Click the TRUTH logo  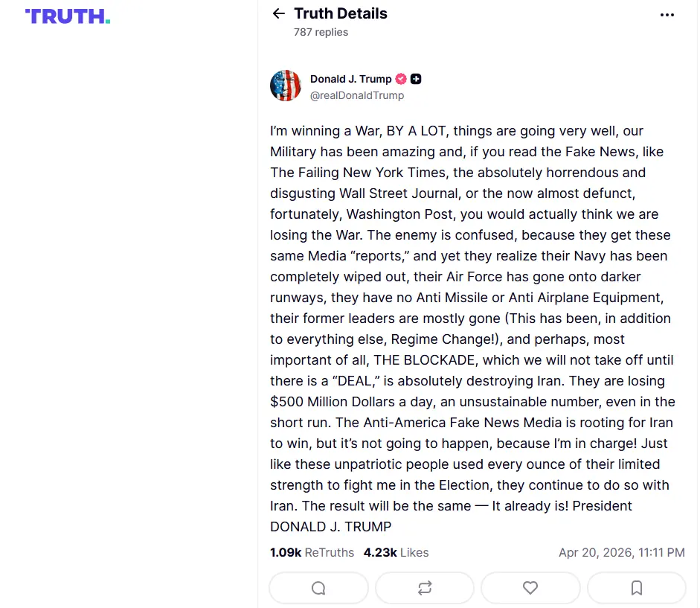(68, 16)
